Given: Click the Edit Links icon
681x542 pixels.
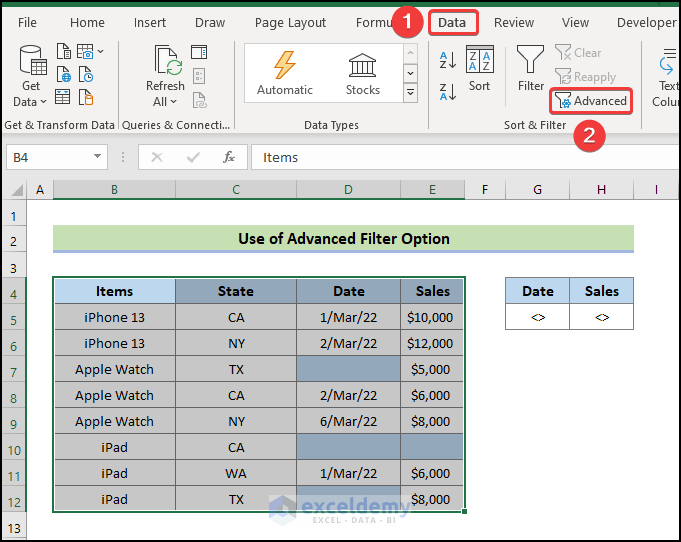Looking at the screenshot, I should 199,100.
